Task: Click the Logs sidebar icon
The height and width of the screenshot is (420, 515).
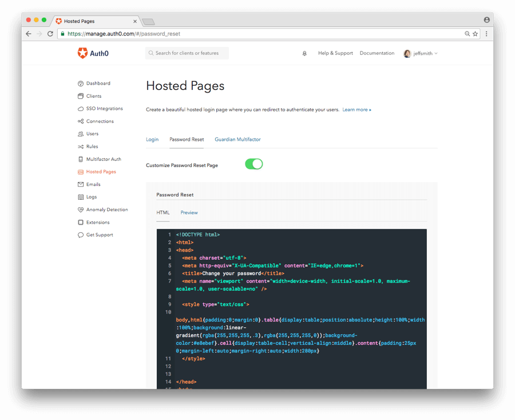Action: (81, 197)
